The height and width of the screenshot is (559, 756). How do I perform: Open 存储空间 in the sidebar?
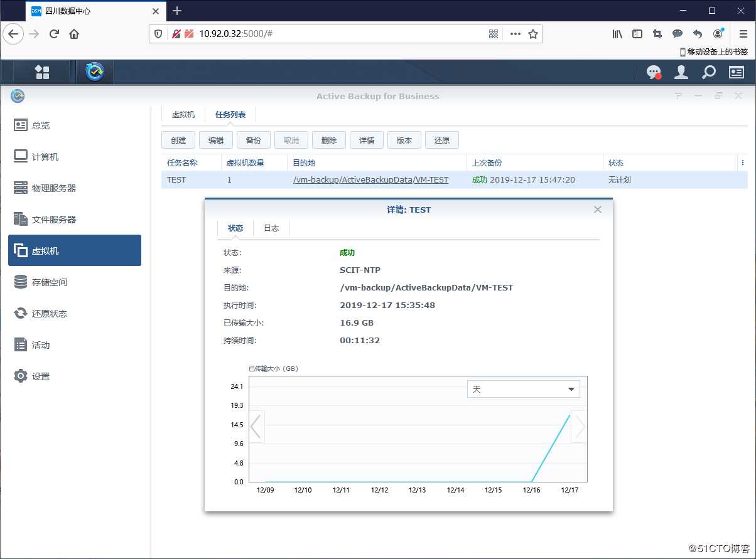(75, 282)
